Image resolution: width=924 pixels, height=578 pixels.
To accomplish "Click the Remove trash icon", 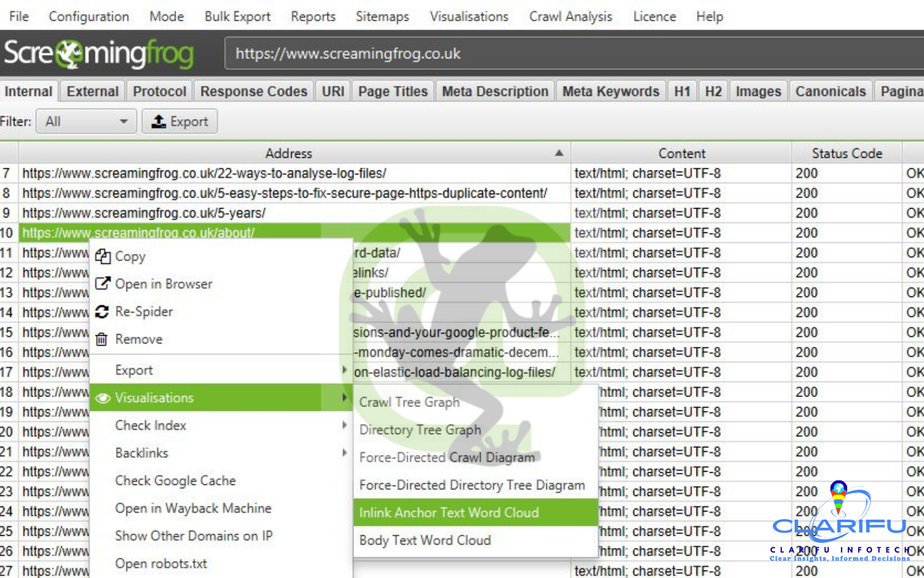I will pos(102,339).
